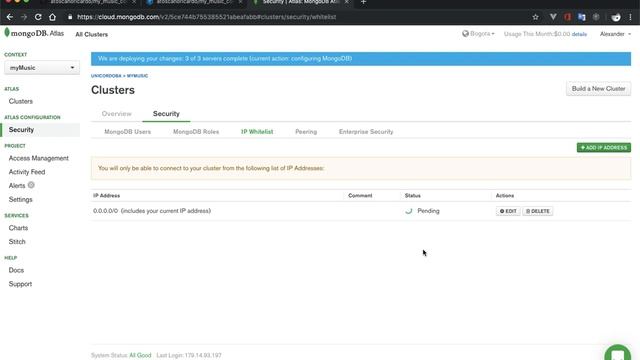
Task: Click the Status column header
Action: click(413, 196)
